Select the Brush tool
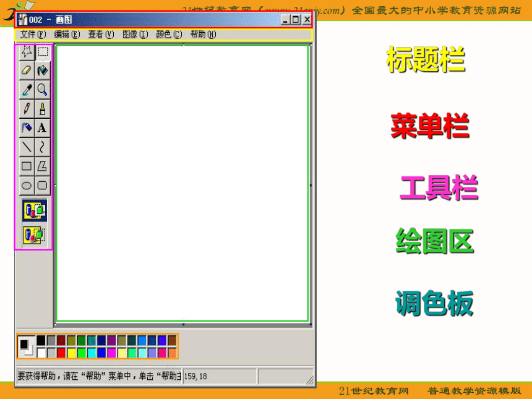The width and height of the screenshot is (532, 399). (x=43, y=109)
